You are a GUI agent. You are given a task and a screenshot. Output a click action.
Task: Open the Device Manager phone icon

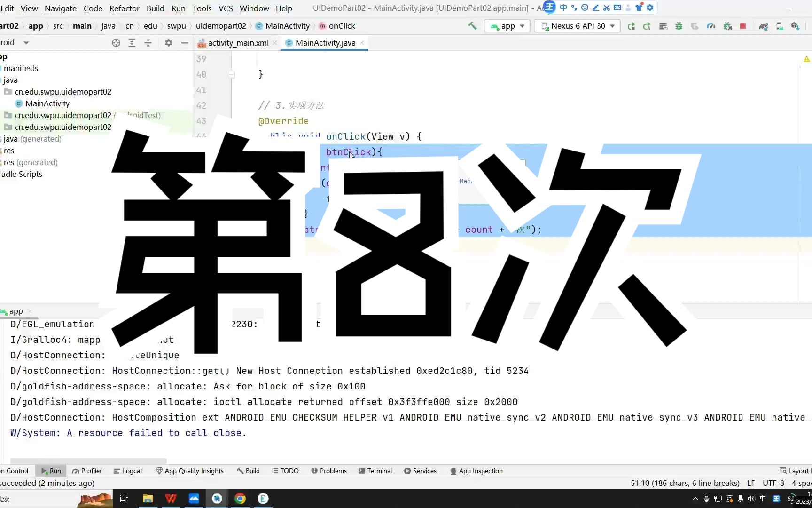780,26
